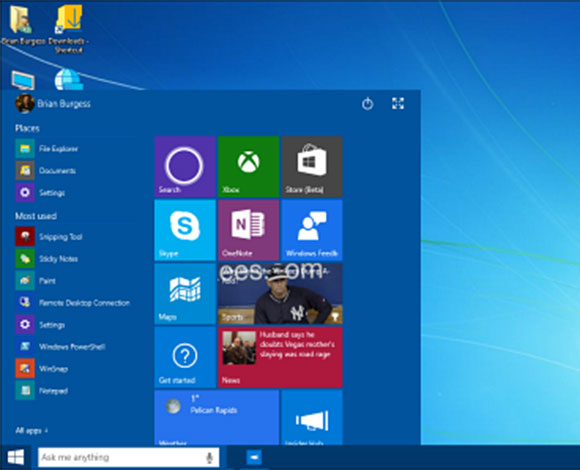Open the Windows Feedback tile
This screenshot has height=470, width=580.
pos(312,230)
